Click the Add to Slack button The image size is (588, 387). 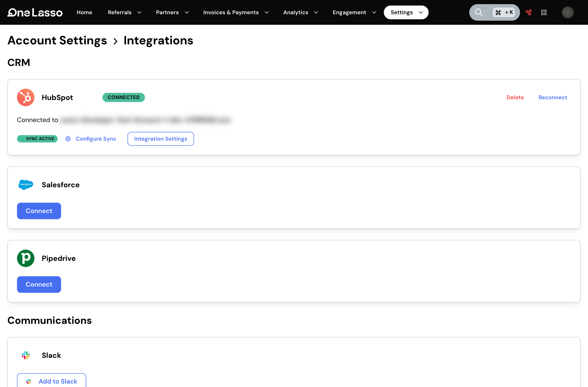(x=51, y=381)
